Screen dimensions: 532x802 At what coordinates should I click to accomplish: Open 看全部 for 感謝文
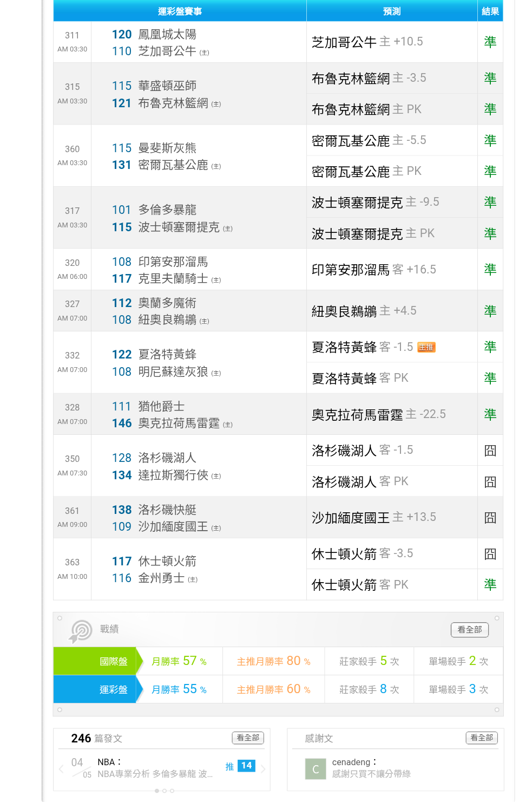click(481, 738)
